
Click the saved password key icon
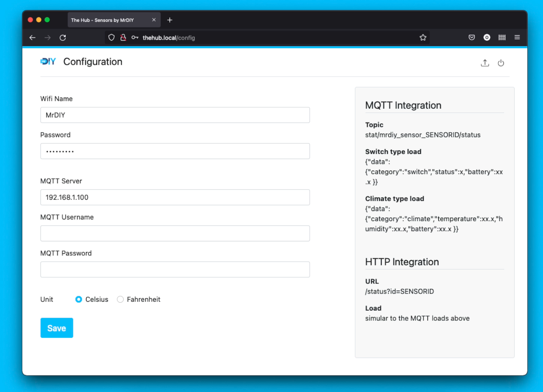point(135,37)
